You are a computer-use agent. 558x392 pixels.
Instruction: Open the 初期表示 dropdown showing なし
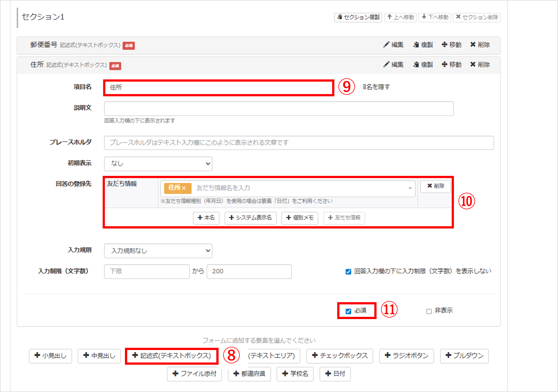[x=158, y=164]
